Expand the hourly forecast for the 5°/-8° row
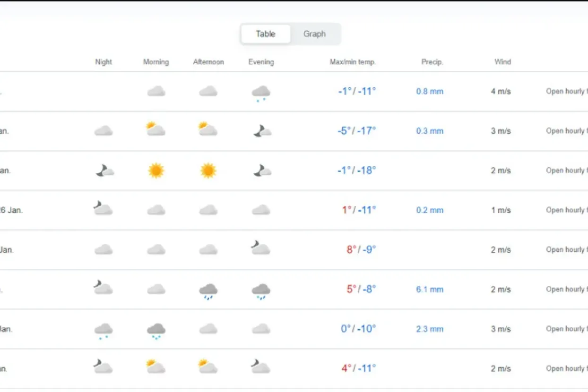Screen dimensions: 588x392 566,289
